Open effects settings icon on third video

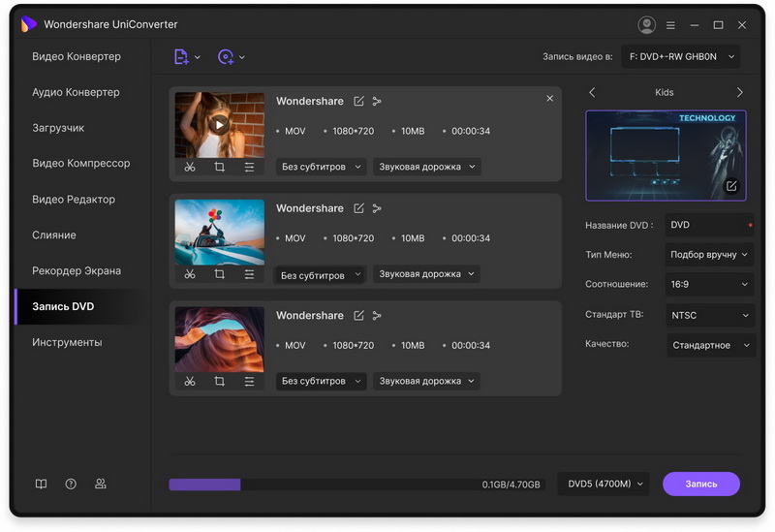click(249, 381)
